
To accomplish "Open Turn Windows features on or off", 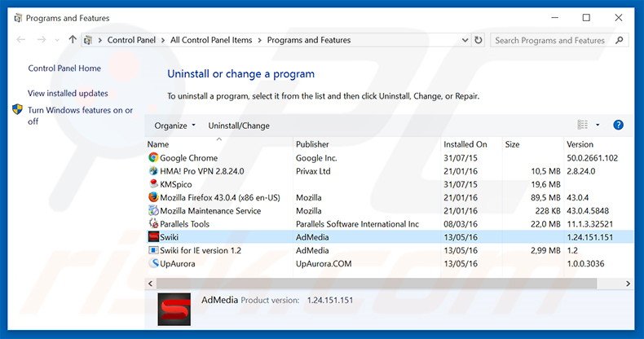I will pyautogui.click(x=80, y=116).
